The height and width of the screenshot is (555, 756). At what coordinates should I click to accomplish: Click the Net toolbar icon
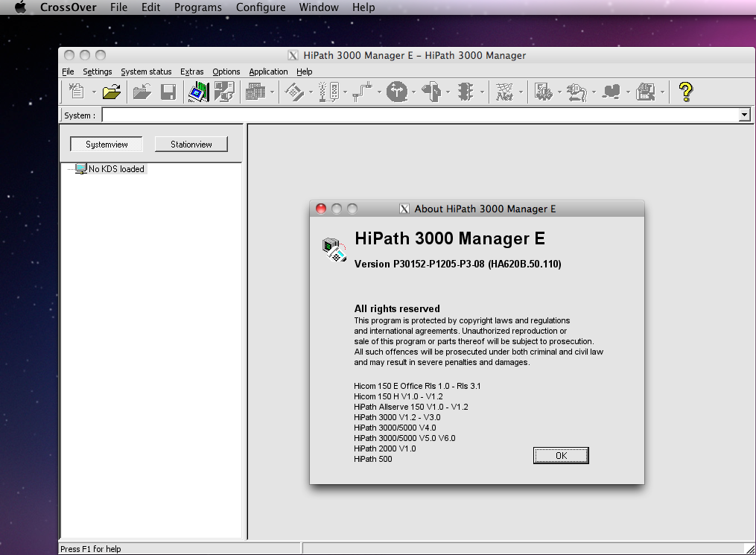[x=504, y=92]
